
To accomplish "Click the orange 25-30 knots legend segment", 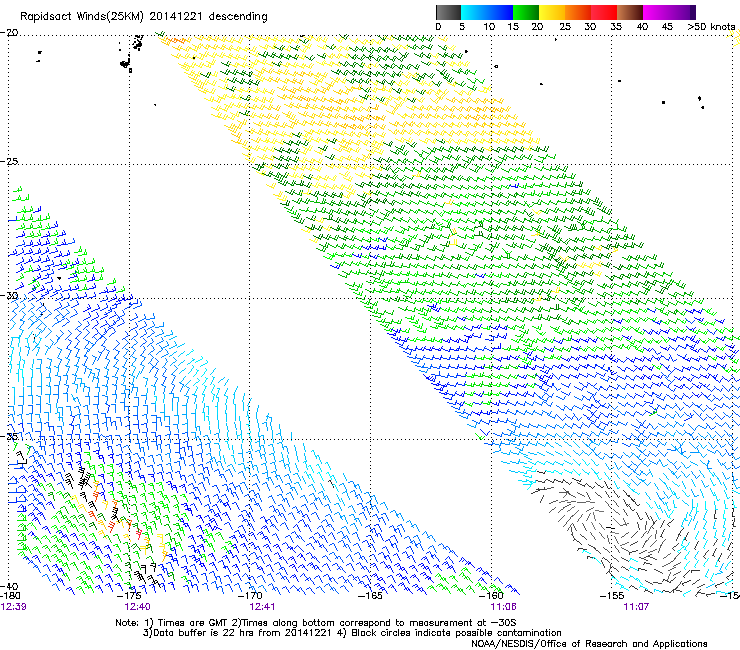I will 578,12.
